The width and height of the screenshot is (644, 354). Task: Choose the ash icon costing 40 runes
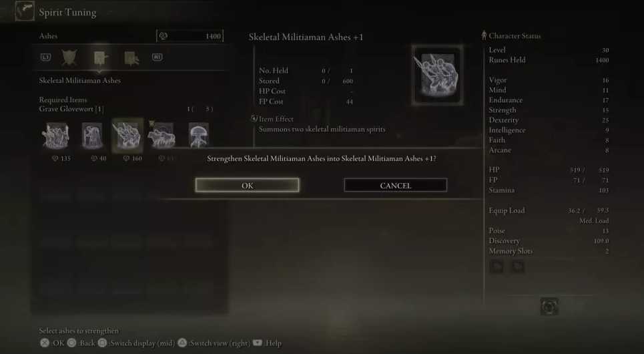point(92,136)
